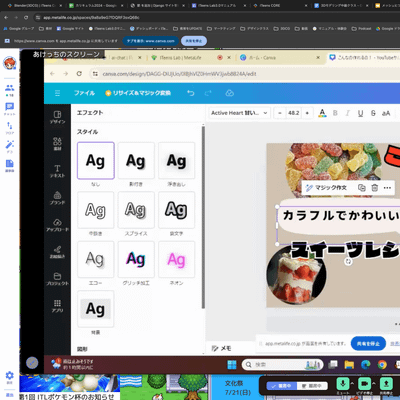Screen dimensions: 400x400
Task: Select the Splice text effect style
Action: [136, 210]
